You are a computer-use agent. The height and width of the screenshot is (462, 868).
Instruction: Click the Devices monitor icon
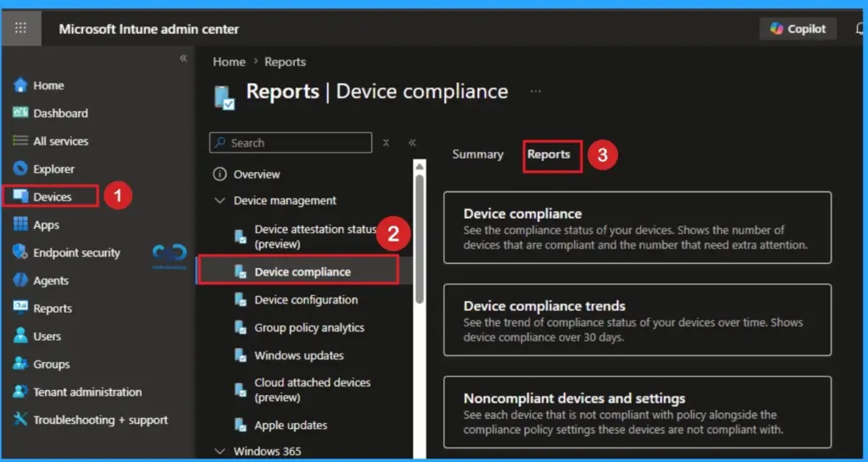(20, 196)
